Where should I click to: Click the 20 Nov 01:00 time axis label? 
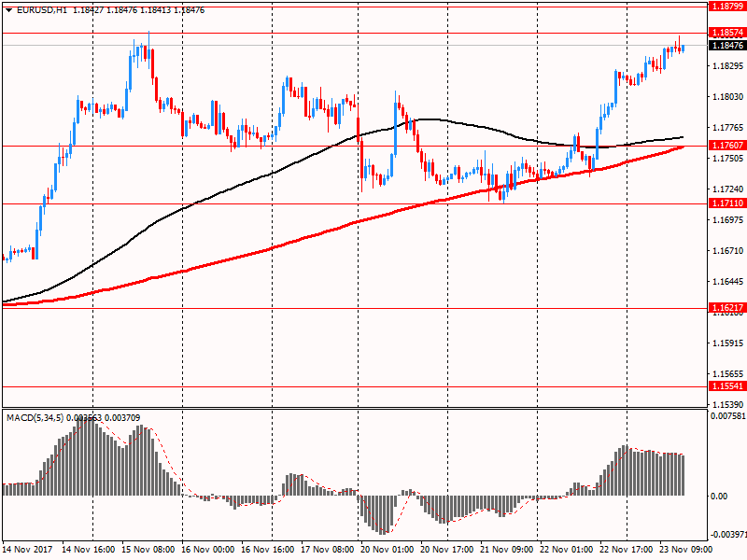387,549
